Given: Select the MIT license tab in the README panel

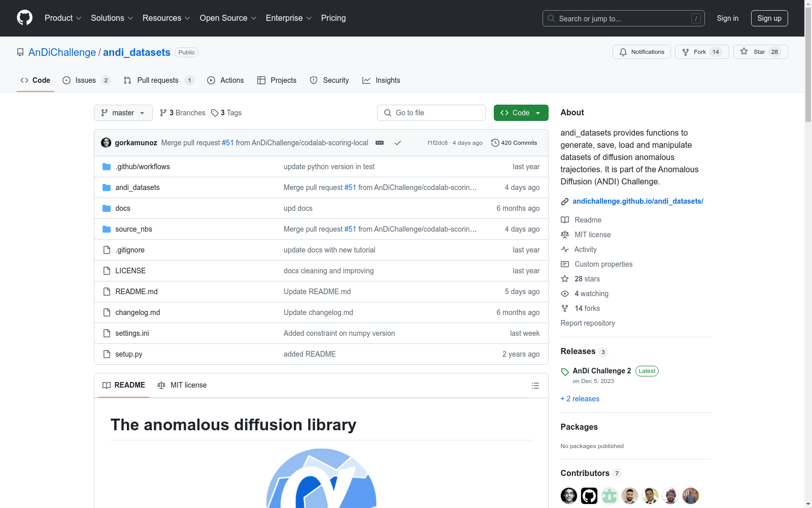Looking at the screenshot, I should point(182,385).
